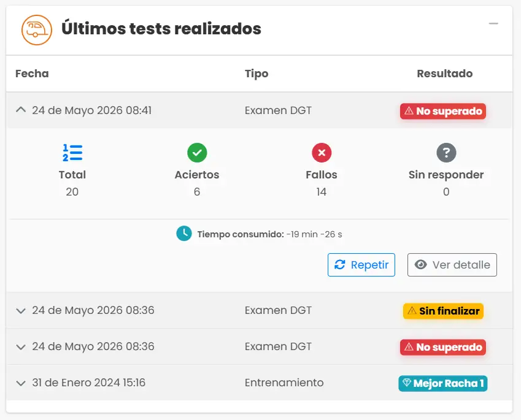The width and height of the screenshot is (521, 420).
Task: Click the 31 de Enero 2024 15:16 date
Action: click(89, 383)
